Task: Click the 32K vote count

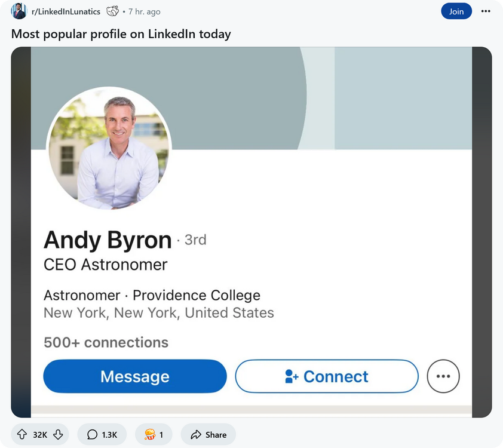Action: [40, 435]
